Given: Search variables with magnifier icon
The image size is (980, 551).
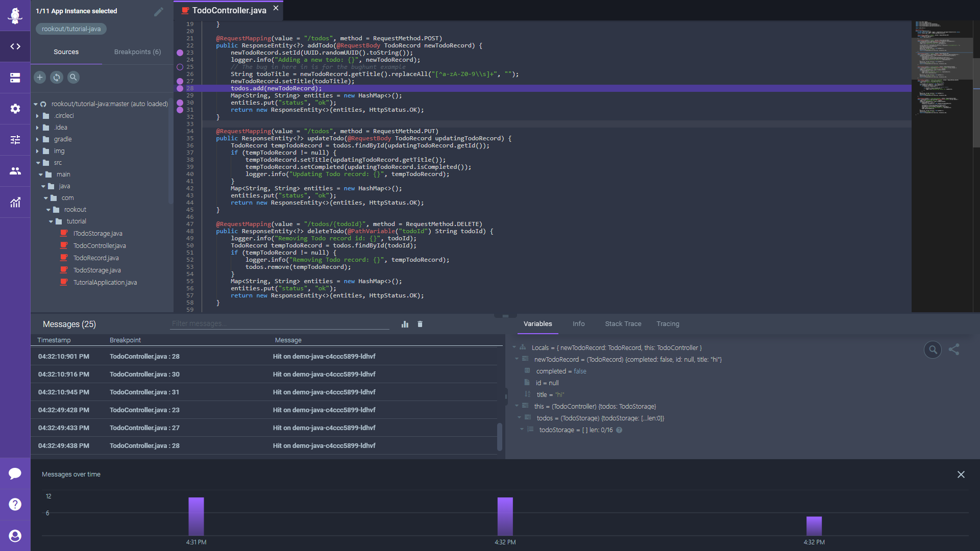Looking at the screenshot, I should click(x=933, y=349).
